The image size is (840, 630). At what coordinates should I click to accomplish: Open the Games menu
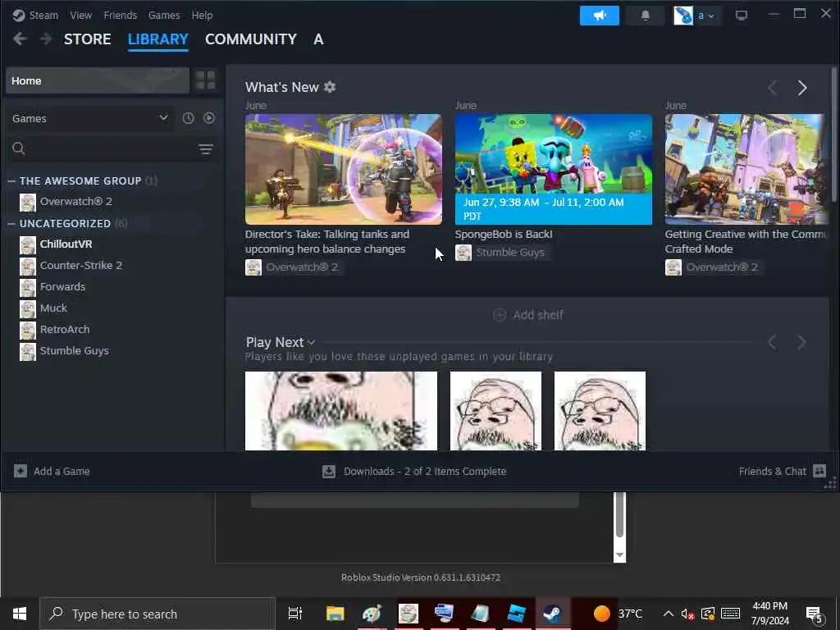click(164, 15)
